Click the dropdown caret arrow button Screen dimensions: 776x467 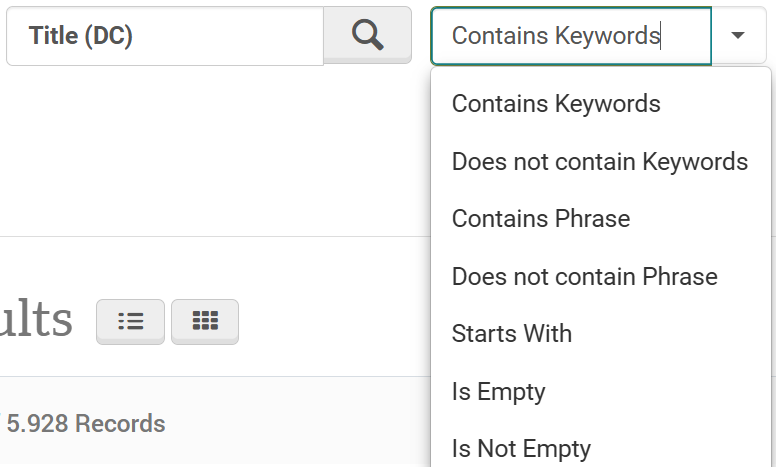738,36
